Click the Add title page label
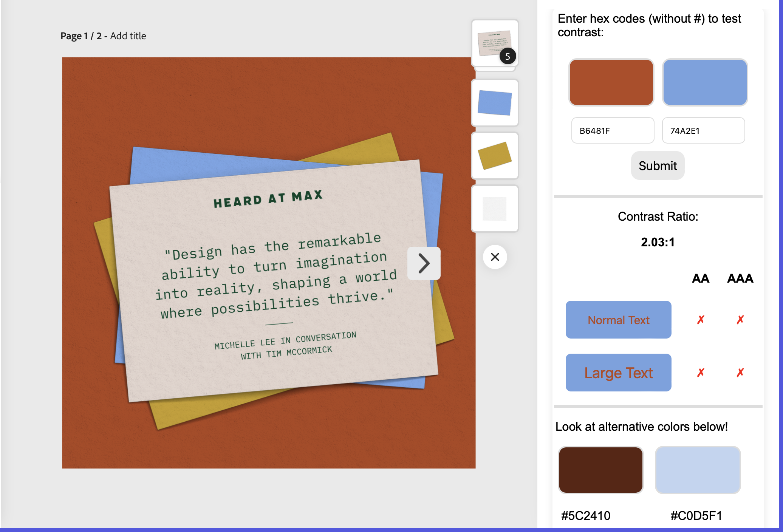This screenshot has height=532, width=783. click(128, 36)
